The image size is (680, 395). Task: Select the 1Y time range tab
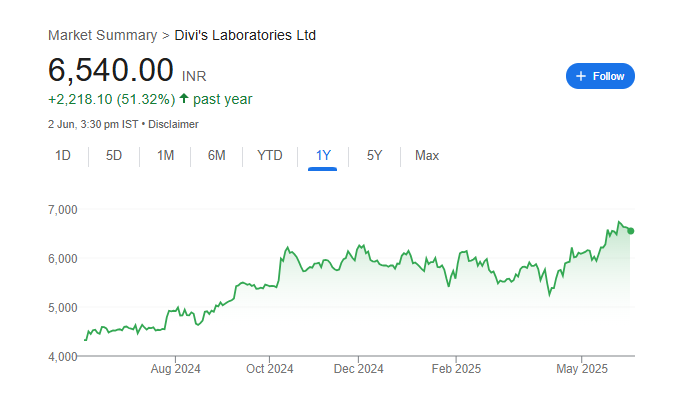click(x=323, y=155)
